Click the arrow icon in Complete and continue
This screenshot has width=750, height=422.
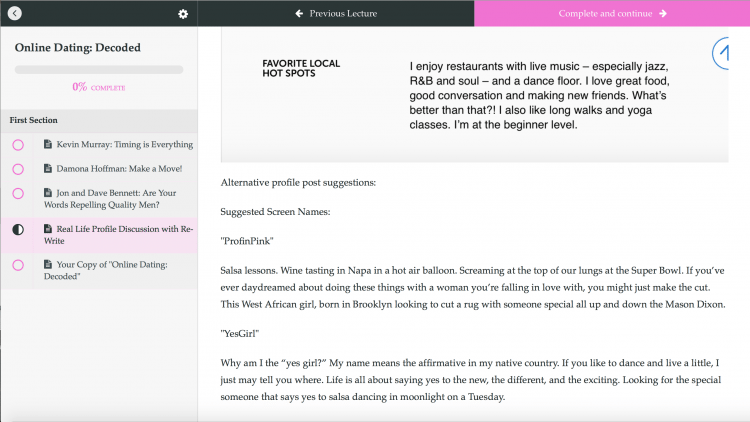[x=663, y=13]
